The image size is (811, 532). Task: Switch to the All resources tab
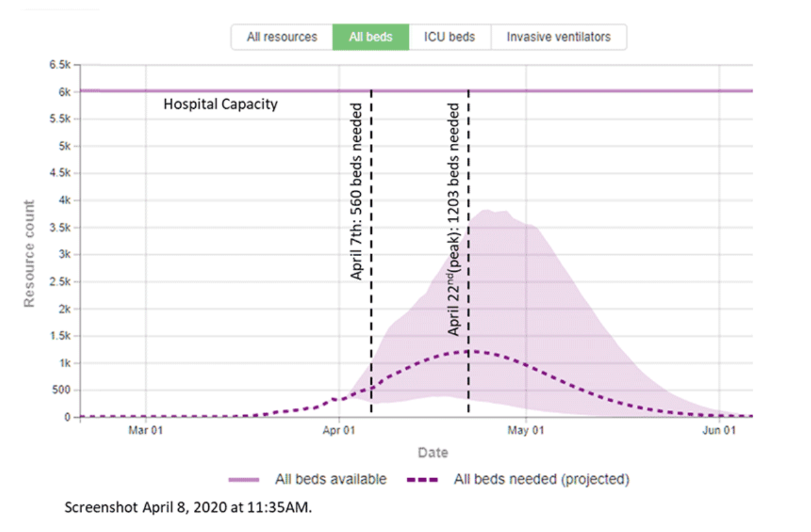point(281,37)
